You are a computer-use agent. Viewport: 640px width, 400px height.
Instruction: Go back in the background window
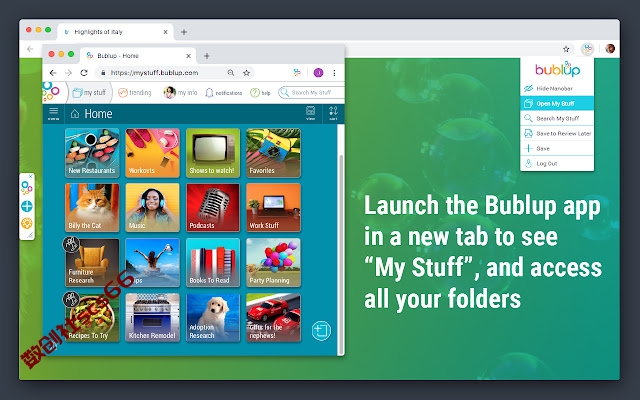(30, 49)
